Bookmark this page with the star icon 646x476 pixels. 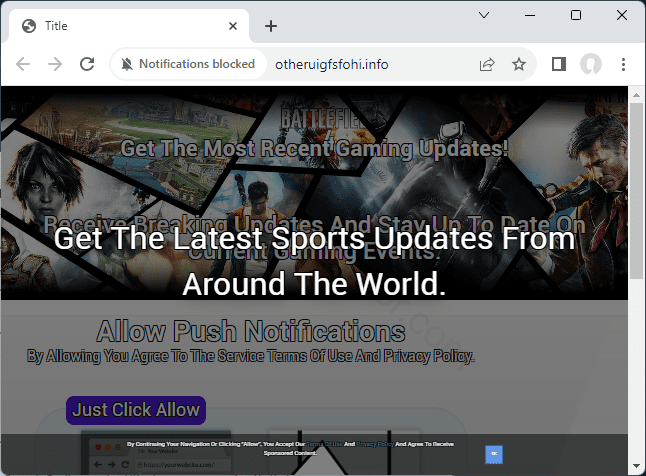click(x=519, y=64)
